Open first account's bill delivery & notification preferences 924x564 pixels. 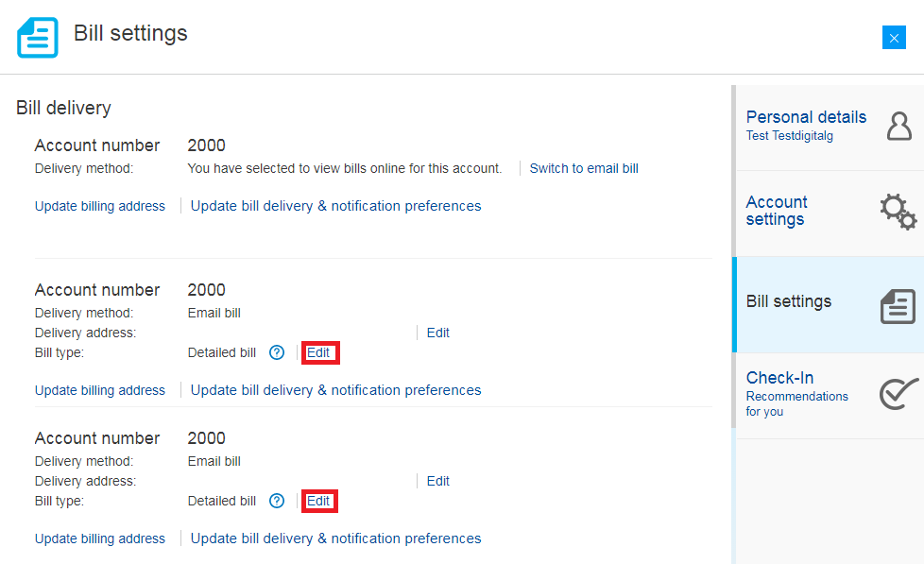[x=335, y=206]
